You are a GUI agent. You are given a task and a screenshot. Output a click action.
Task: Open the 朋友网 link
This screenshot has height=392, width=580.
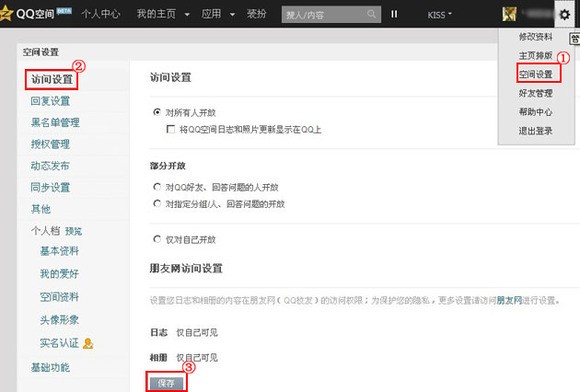509,300
